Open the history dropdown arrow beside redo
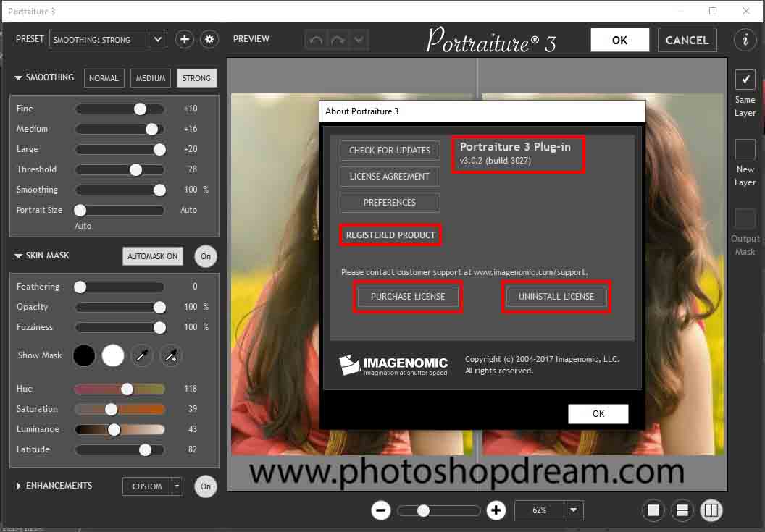 point(359,40)
